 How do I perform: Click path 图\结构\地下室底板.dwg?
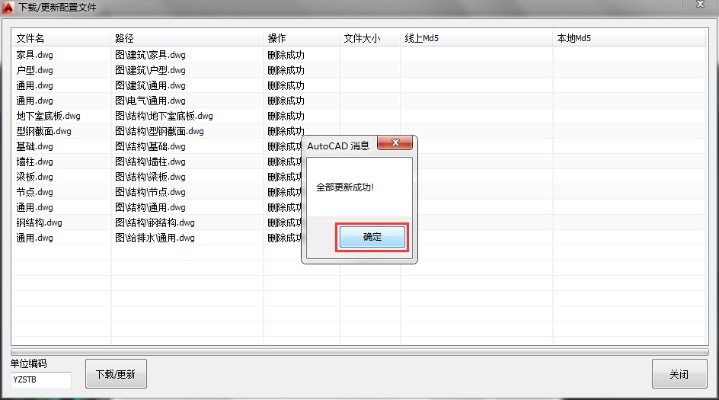(164, 116)
